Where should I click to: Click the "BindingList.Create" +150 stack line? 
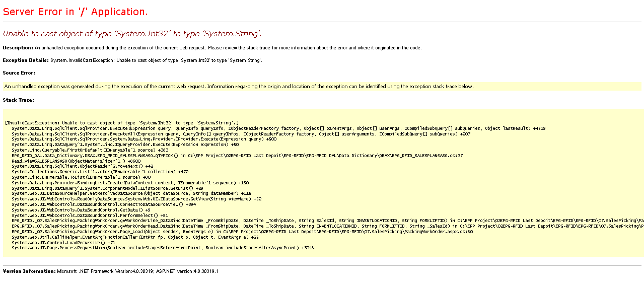click(130, 183)
